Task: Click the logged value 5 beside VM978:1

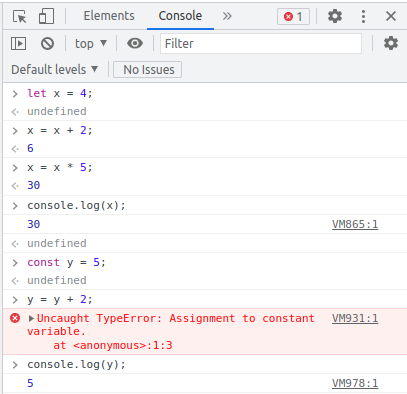Action: coord(30,383)
